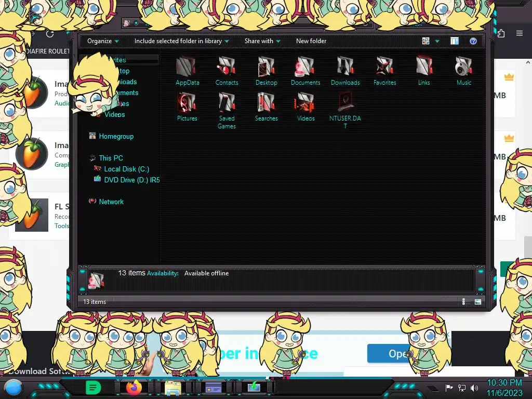Open Firefox from the taskbar
Viewport: 532px width, 399px height.
point(134,388)
